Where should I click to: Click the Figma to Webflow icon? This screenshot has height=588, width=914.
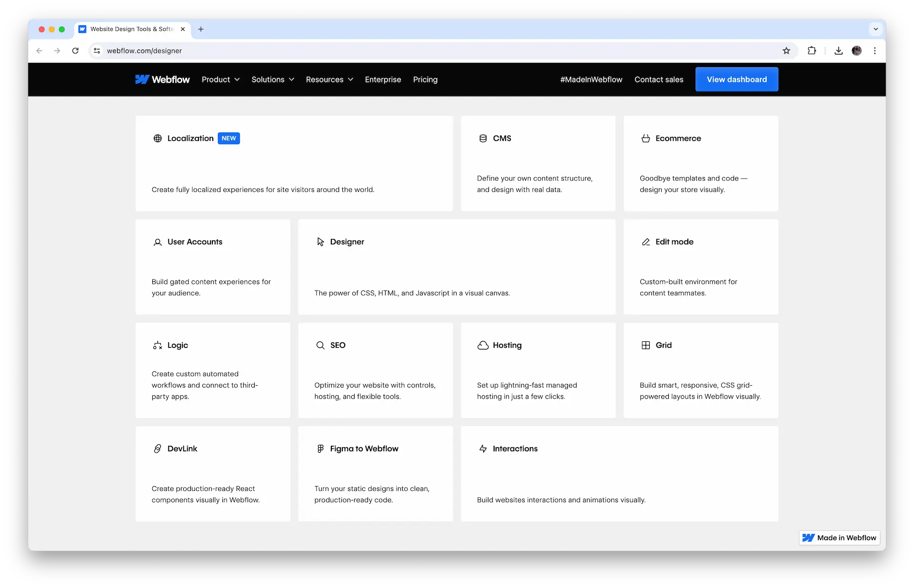320,448
